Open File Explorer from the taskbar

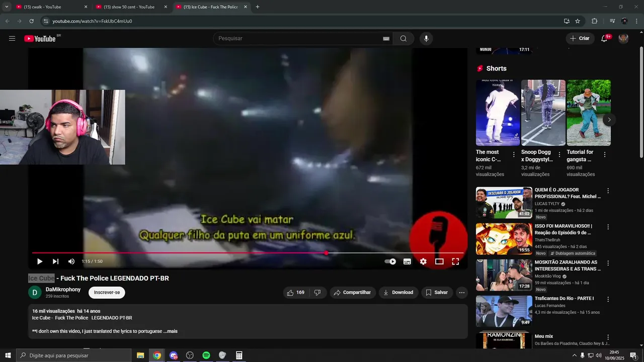click(x=140, y=355)
